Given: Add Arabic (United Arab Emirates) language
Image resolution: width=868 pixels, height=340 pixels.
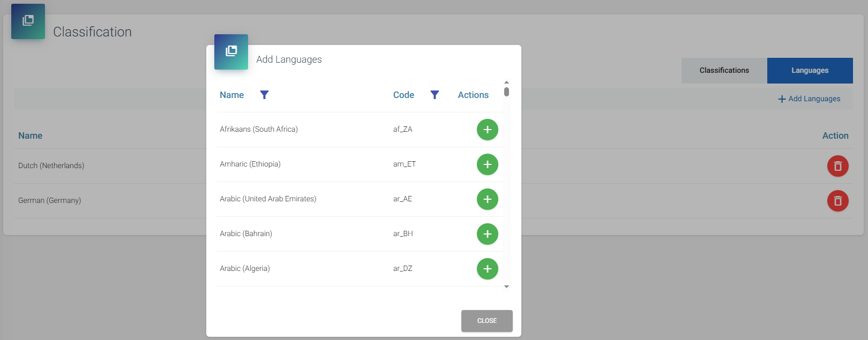Looking at the screenshot, I should point(487,199).
